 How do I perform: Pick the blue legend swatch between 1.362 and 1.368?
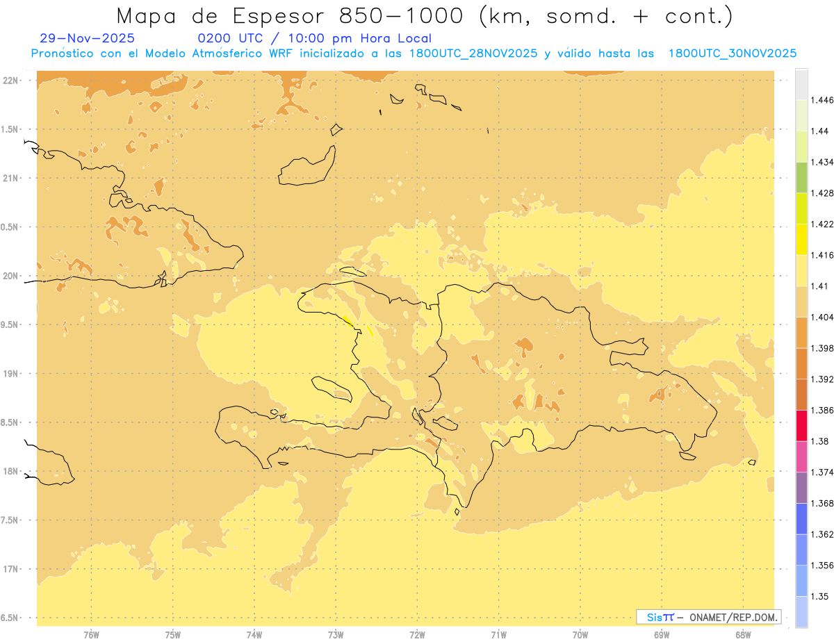tap(801, 519)
